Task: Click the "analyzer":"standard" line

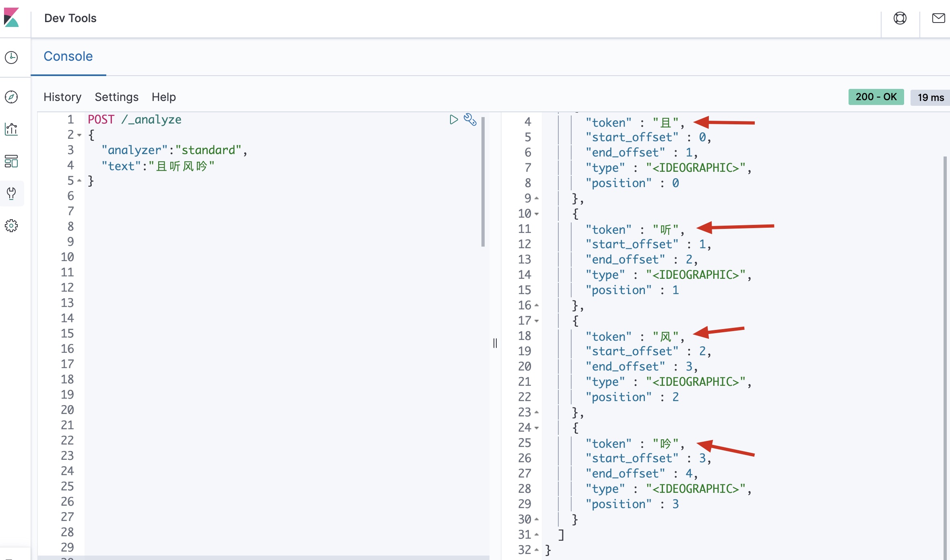Action: coord(174,150)
